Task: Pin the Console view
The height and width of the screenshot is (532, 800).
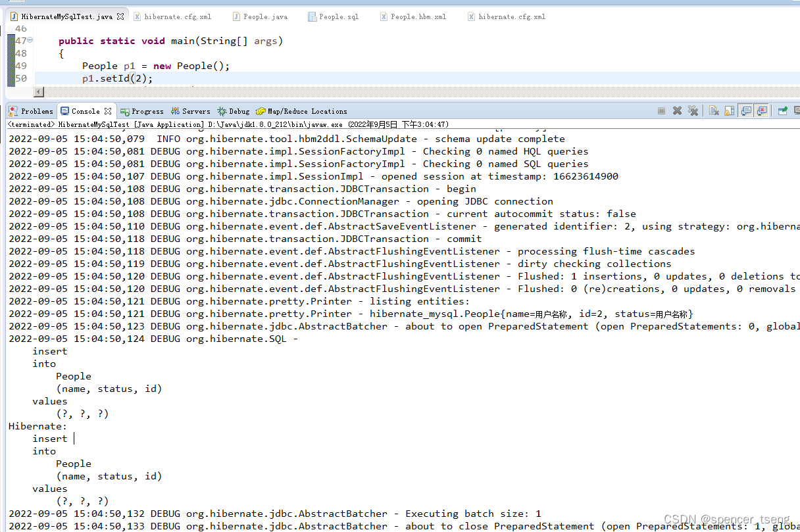Action: pyautogui.click(x=782, y=111)
